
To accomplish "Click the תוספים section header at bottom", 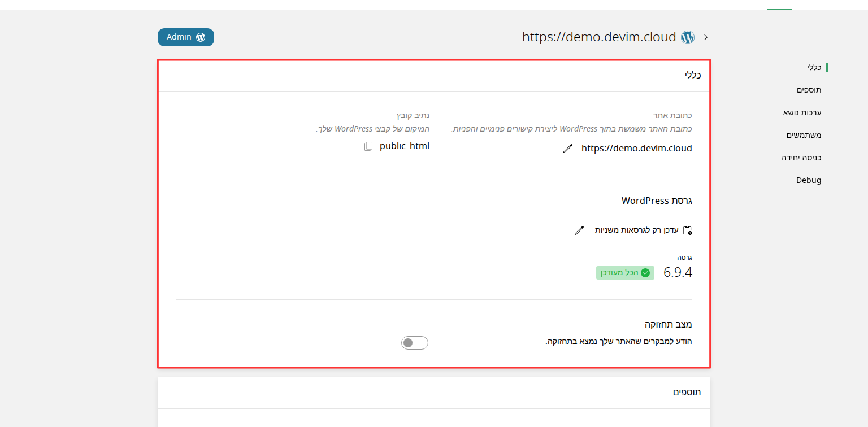I will (687, 392).
